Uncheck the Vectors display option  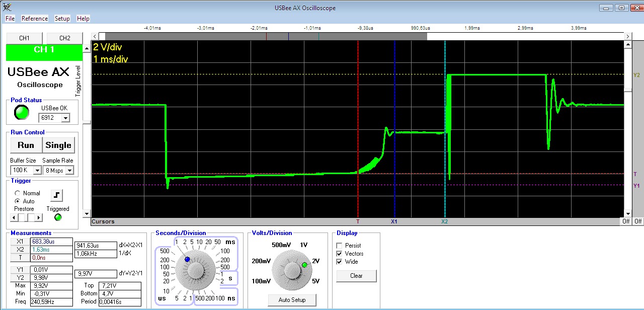tap(339, 254)
